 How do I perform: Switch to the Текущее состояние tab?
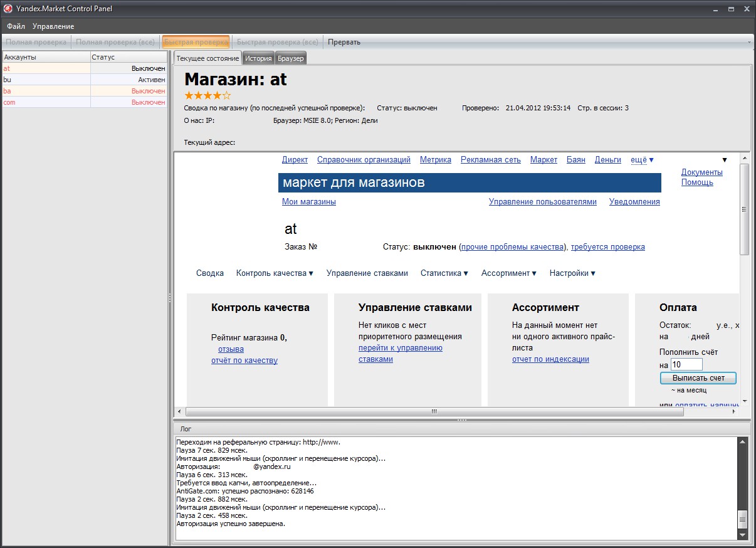click(x=207, y=58)
